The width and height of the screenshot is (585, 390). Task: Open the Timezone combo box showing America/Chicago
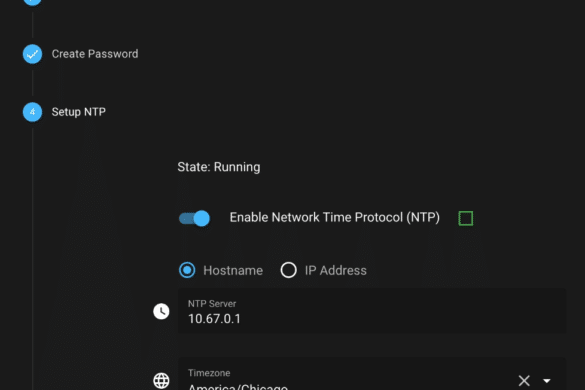(x=372, y=374)
